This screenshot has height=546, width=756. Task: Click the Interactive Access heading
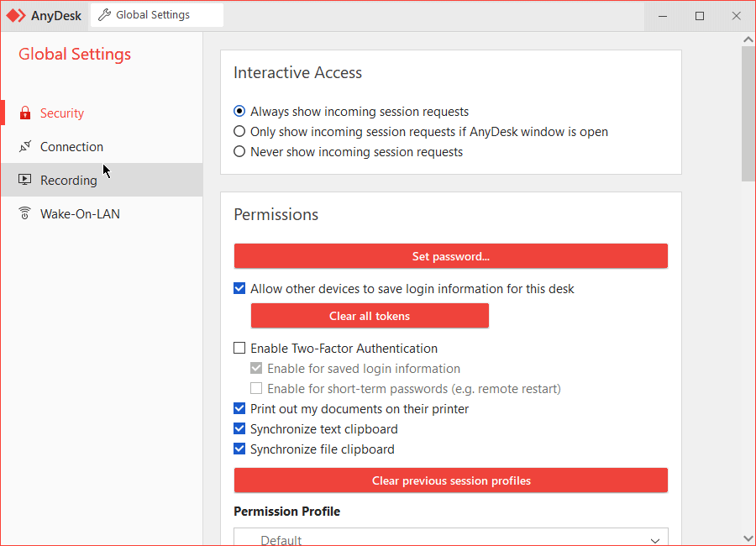point(297,72)
